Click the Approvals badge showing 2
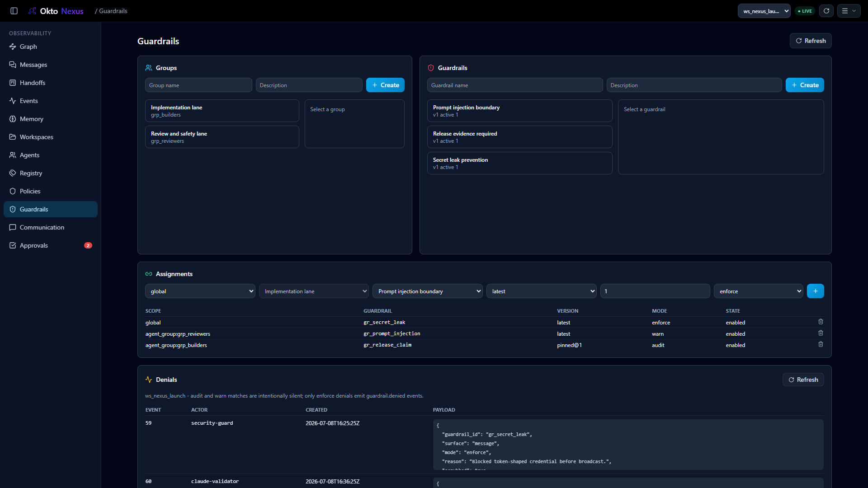Screen dimensions: 868x488 tap(88, 245)
